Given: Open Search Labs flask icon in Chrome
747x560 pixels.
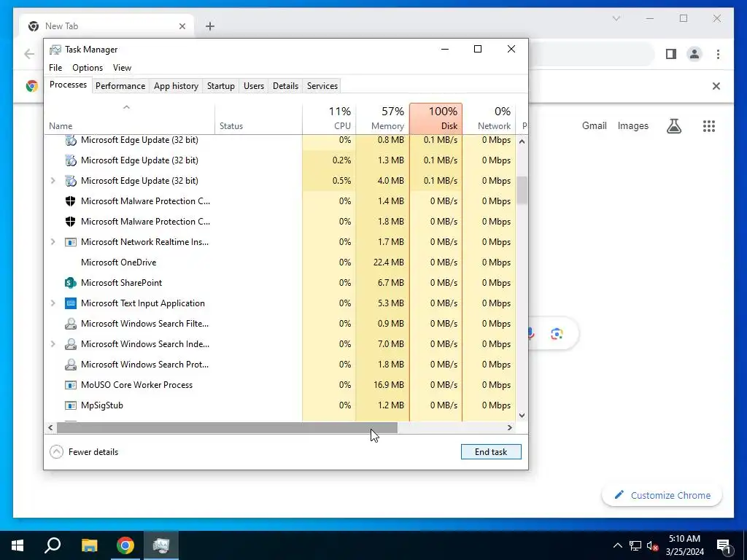Looking at the screenshot, I should [x=673, y=125].
